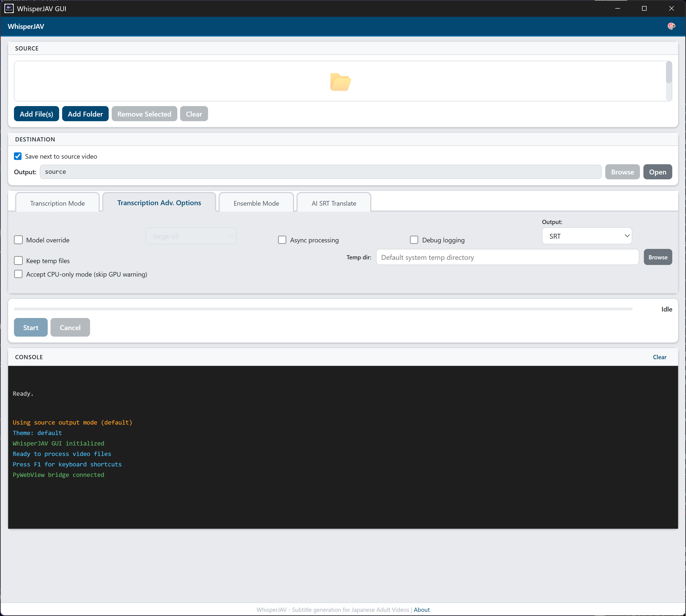The width and height of the screenshot is (686, 616).
Task: Open the About link in footer
Action: point(421,609)
